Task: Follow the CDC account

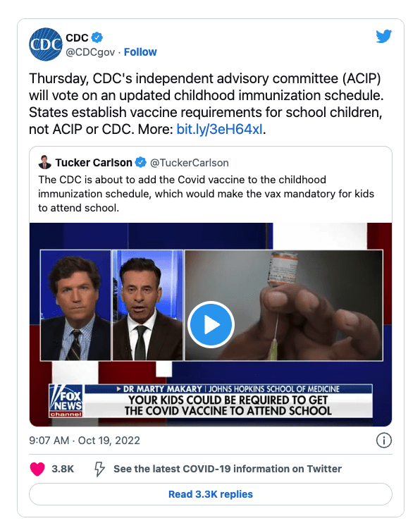Action: (x=140, y=52)
